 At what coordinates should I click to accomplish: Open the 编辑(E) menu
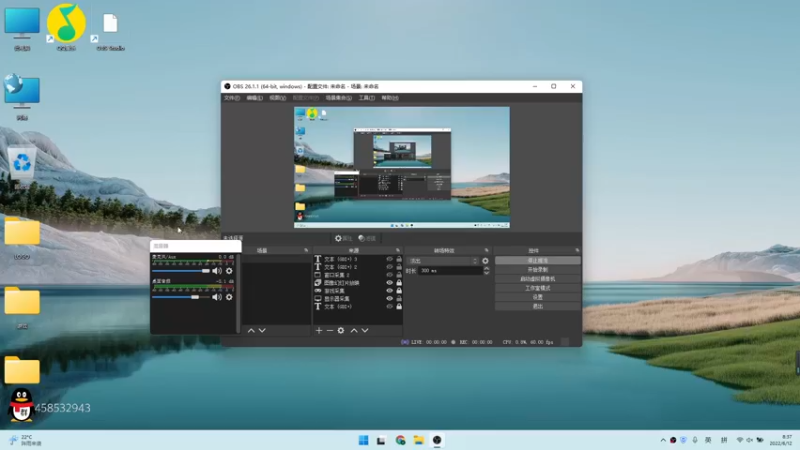[255, 98]
